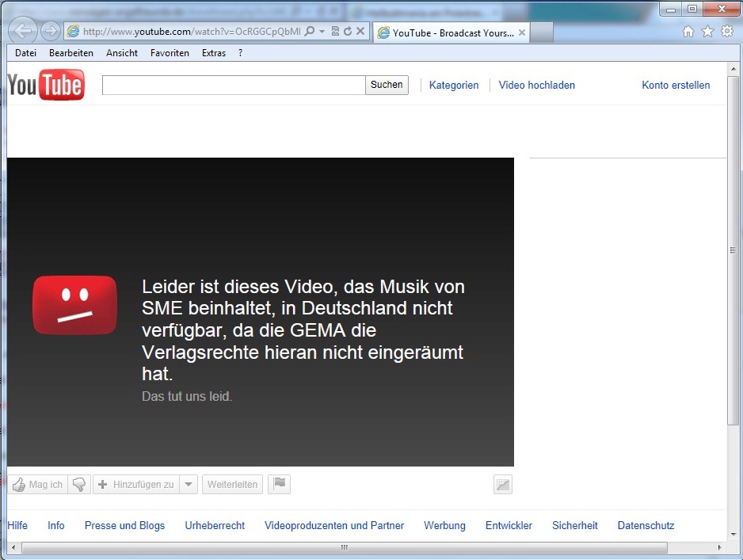This screenshot has width=743, height=560.
Task: Click the sad face video error icon
Action: 75,305
